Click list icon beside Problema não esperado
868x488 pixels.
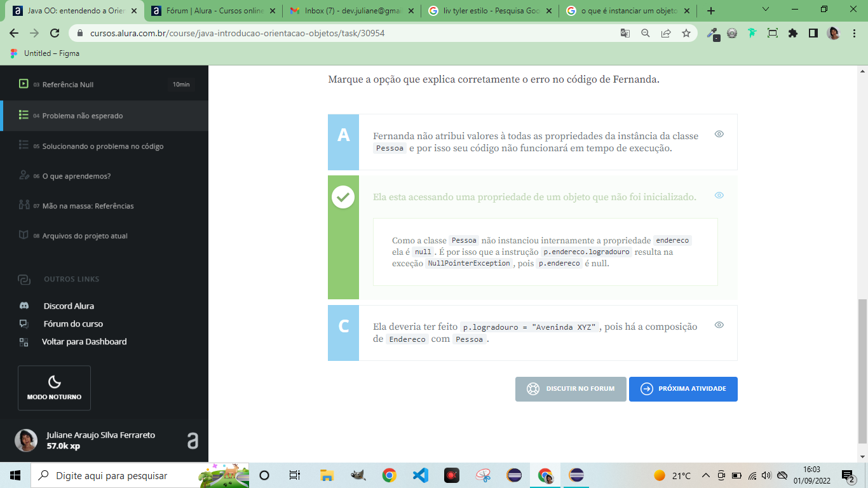tap(24, 115)
